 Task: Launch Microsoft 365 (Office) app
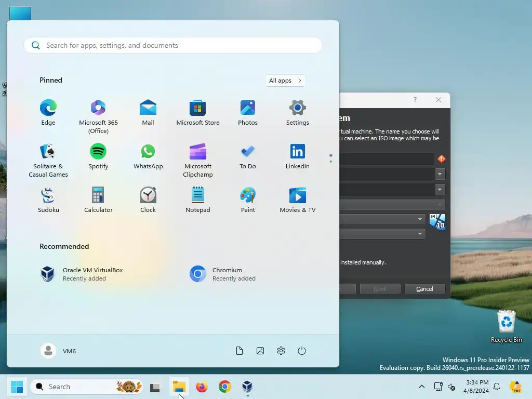(98, 117)
